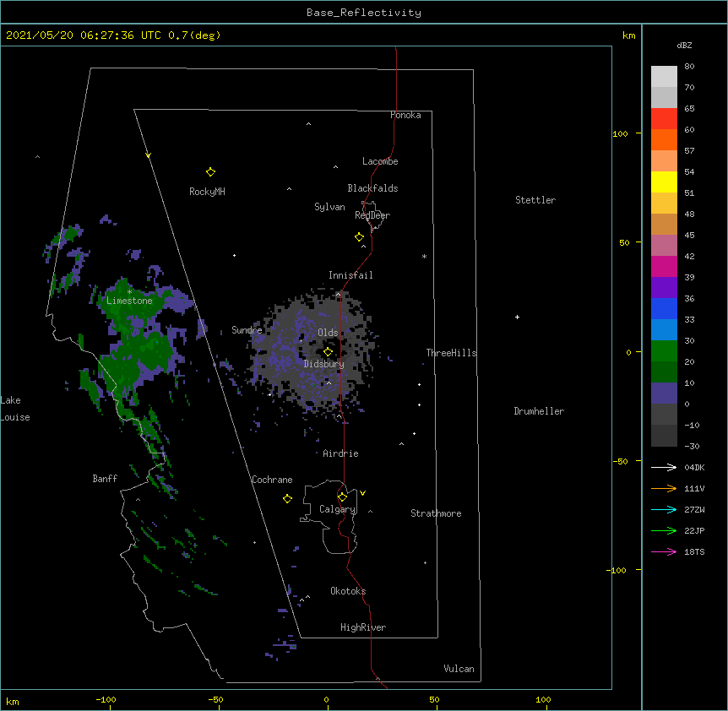Click the ThreeHills label

tap(451, 353)
